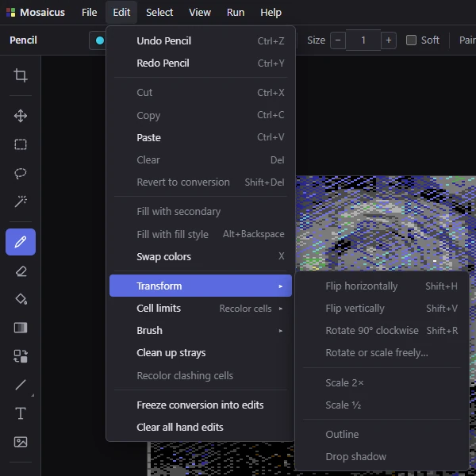476x476 pixels.
Task: Expand the Brush submenu
Action: (x=201, y=331)
